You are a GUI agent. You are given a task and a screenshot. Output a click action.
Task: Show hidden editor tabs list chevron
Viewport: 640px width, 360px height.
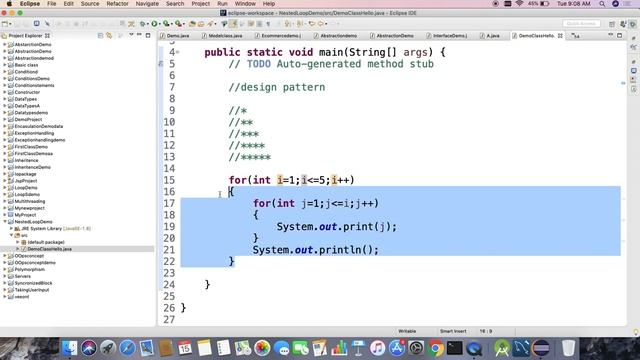575,36
